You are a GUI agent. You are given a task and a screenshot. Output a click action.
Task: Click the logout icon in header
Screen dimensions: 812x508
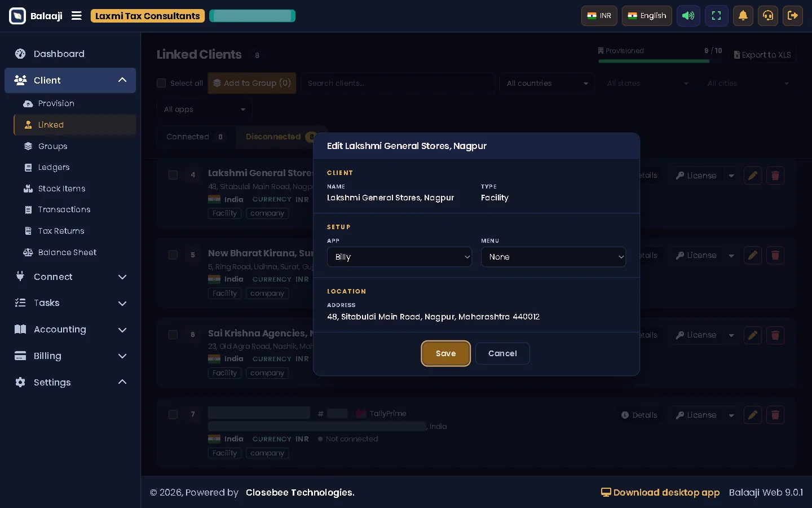[793, 16]
